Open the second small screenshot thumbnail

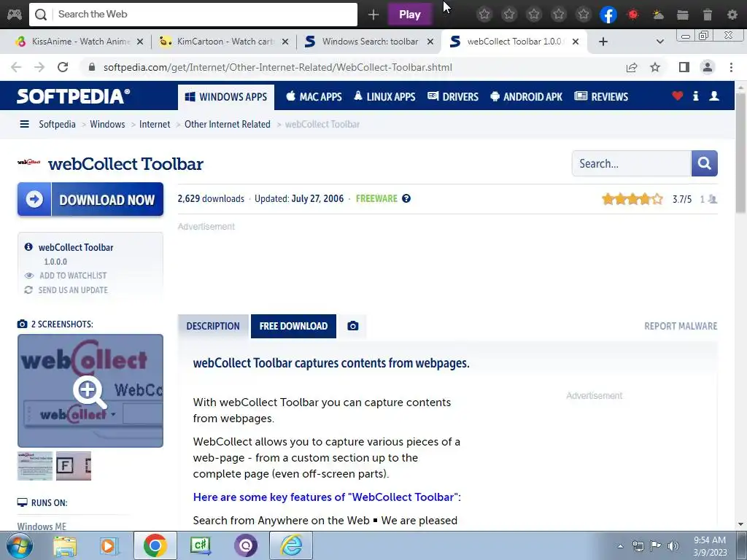tap(74, 466)
